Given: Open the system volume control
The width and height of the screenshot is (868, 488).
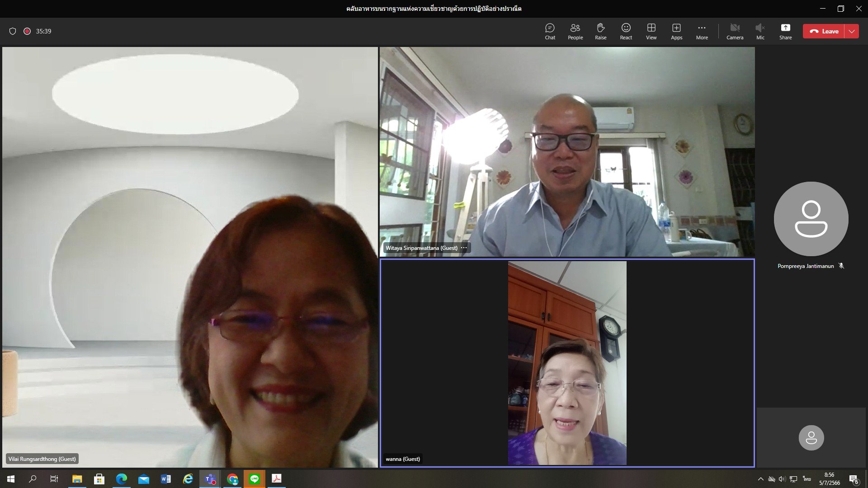Looking at the screenshot, I should 782,479.
